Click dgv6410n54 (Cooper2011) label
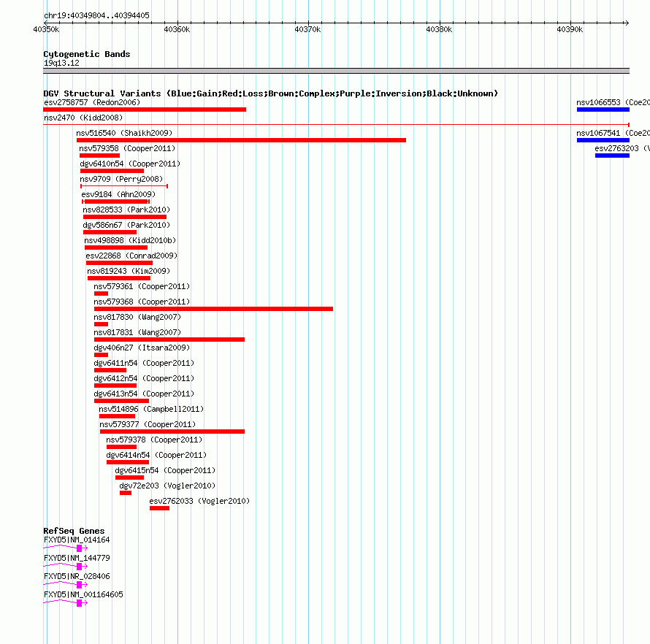Image resolution: width=650 pixels, height=644 pixels. pos(130,164)
